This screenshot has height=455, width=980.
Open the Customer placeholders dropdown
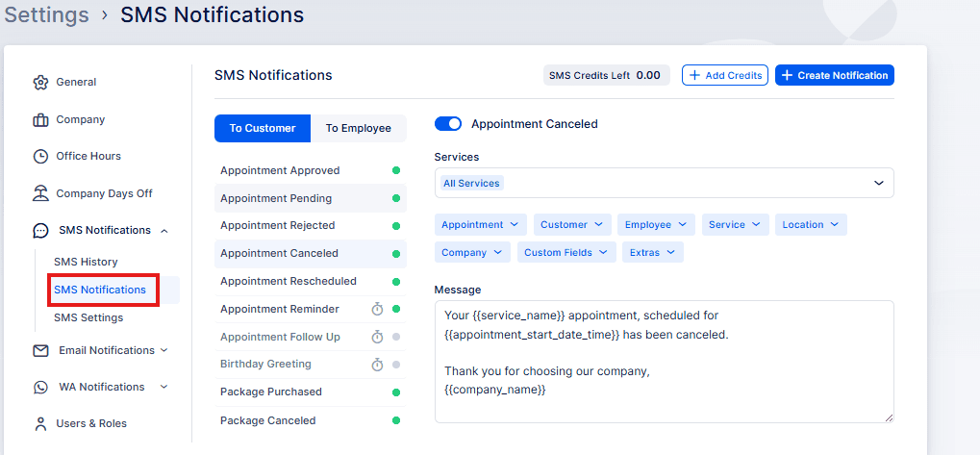pos(571,224)
